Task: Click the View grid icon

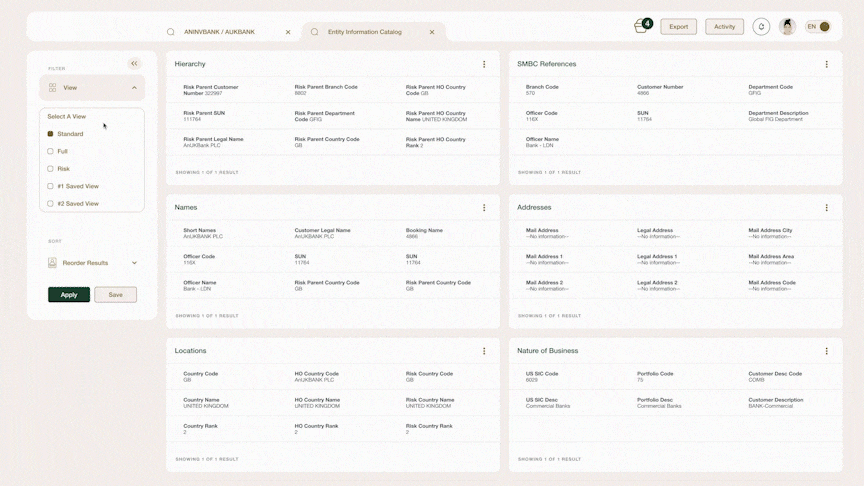Action: tap(53, 88)
